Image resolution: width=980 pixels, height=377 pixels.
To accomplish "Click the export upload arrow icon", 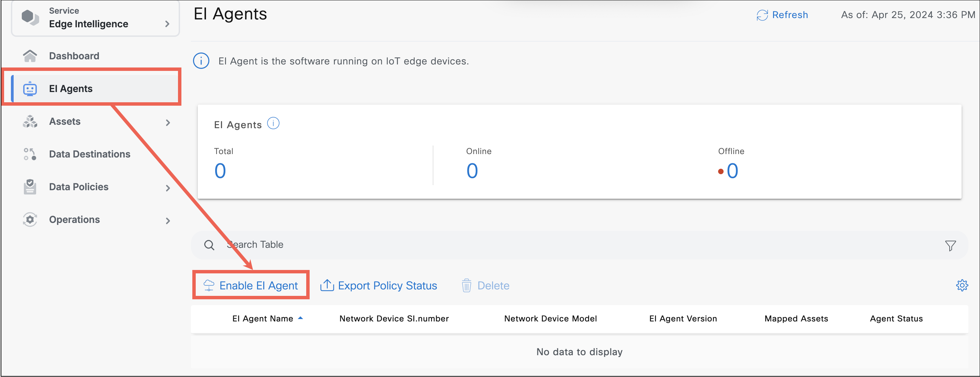I will [327, 285].
